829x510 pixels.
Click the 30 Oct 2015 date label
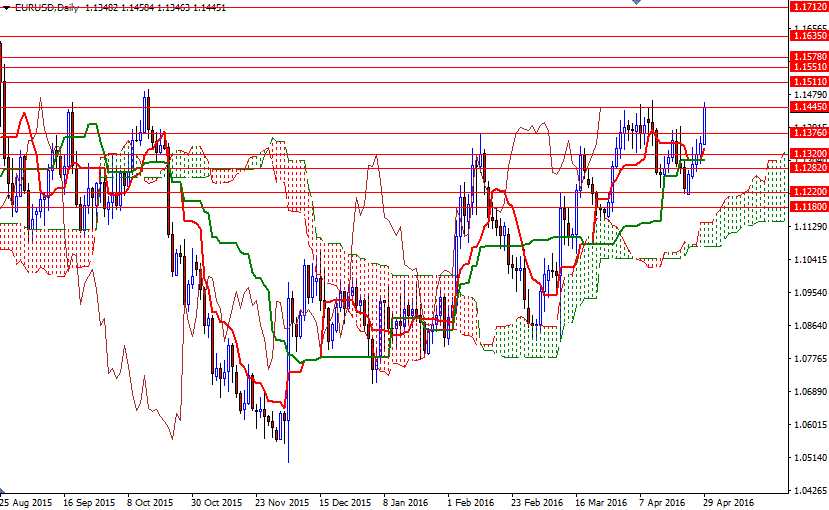216,503
